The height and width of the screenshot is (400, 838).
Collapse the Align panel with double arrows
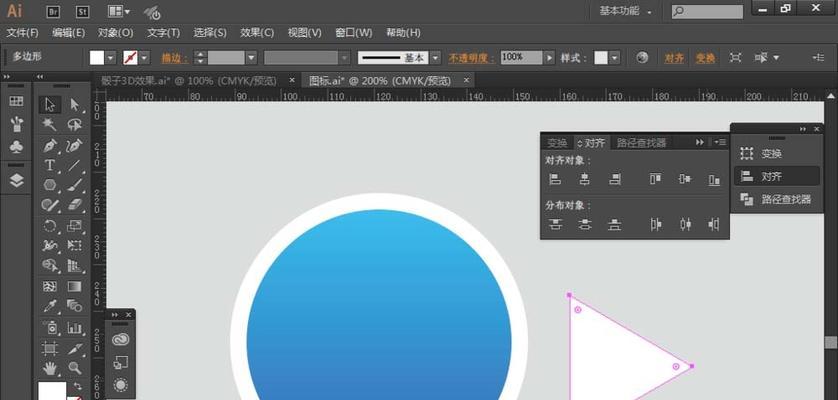pyautogui.click(x=700, y=142)
